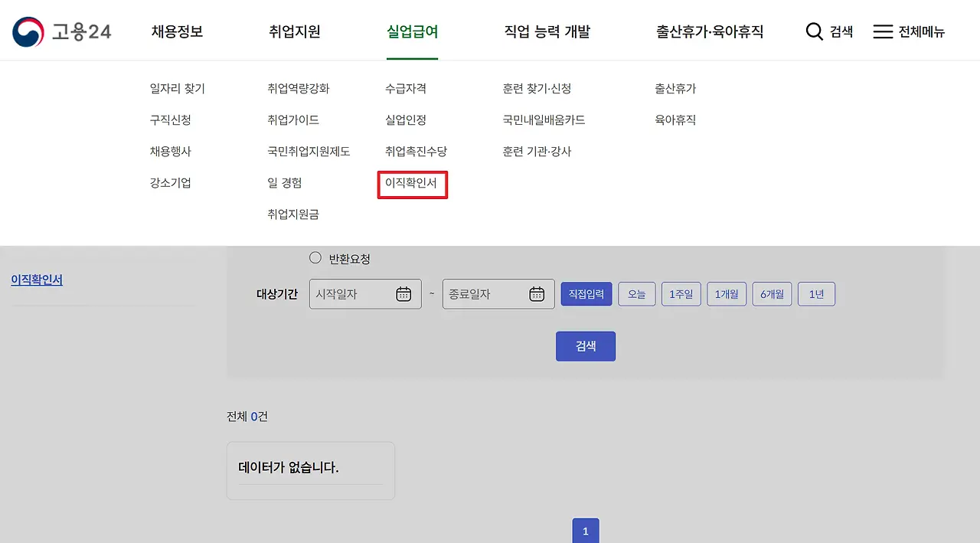Click the 전체 0건 count text
Screen dimensions: 980x543
247,417
